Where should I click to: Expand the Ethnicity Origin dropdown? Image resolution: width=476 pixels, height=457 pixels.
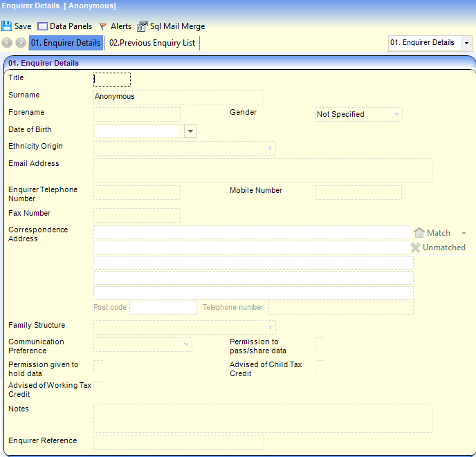point(269,148)
